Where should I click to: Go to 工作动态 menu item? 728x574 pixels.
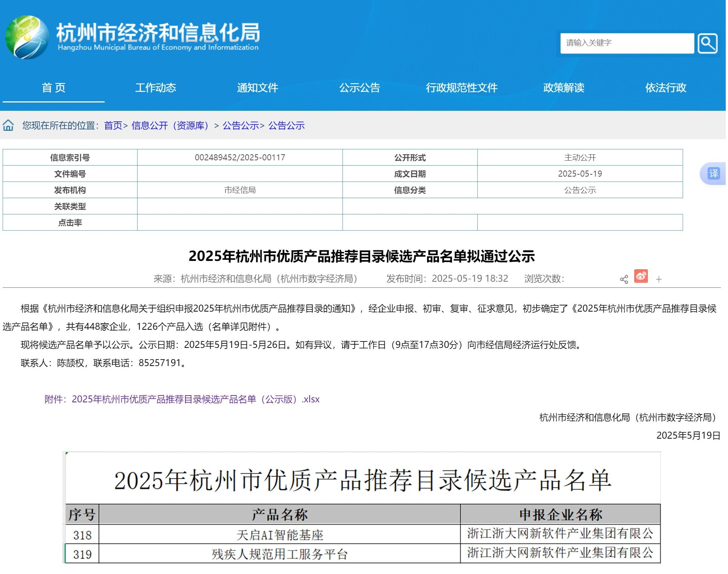156,88
